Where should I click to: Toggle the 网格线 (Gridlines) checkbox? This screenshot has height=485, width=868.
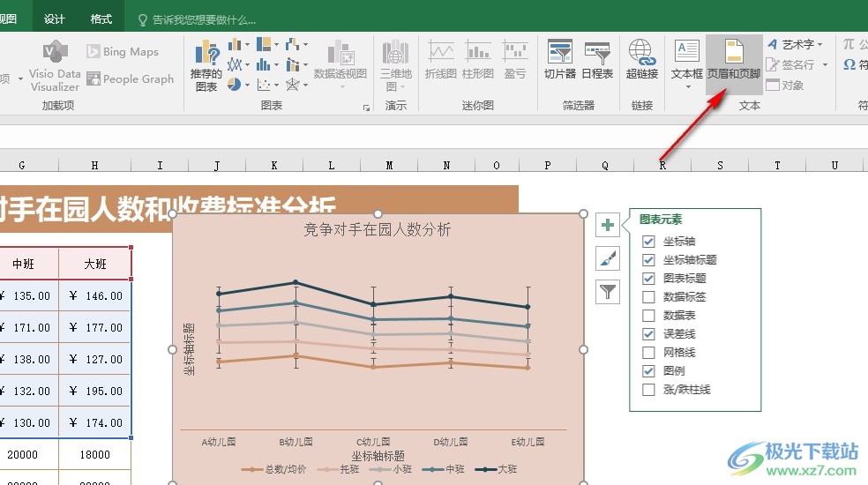(649, 353)
